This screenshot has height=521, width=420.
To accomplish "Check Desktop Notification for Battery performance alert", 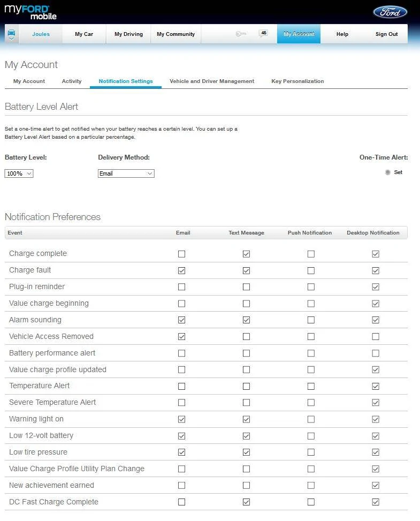I will [376, 353].
